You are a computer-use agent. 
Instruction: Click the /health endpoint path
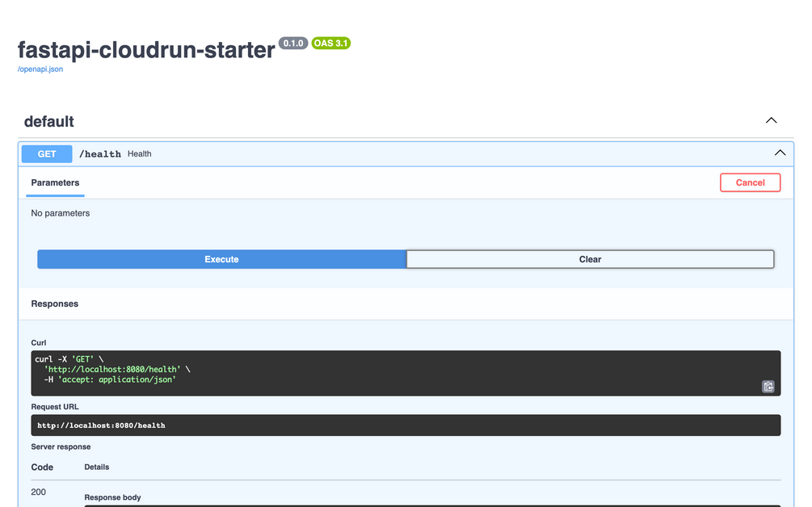pyautogui.click(x=100, y=154)
